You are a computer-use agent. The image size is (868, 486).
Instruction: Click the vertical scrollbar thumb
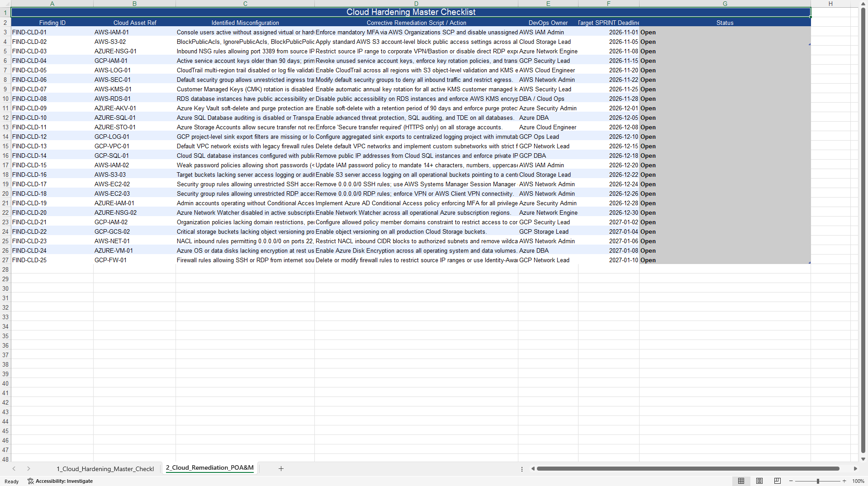pyautogui.click(x=863, y=231)
